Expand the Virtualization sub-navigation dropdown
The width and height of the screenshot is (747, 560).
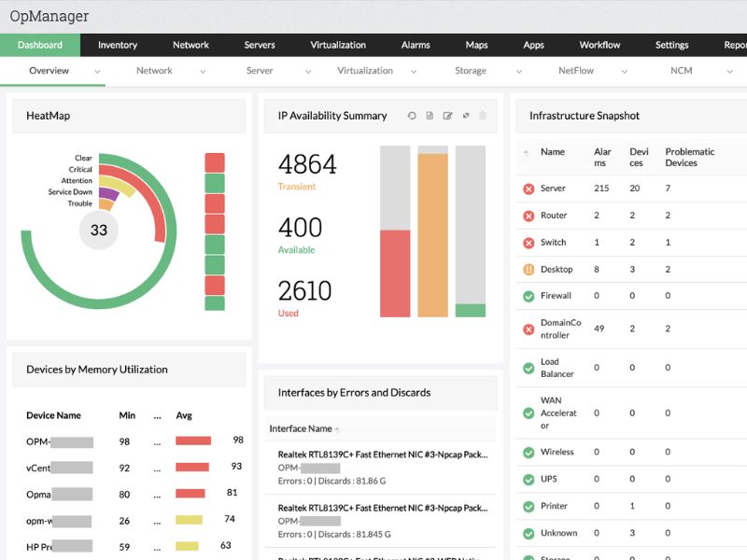click(x=415, y=70)
